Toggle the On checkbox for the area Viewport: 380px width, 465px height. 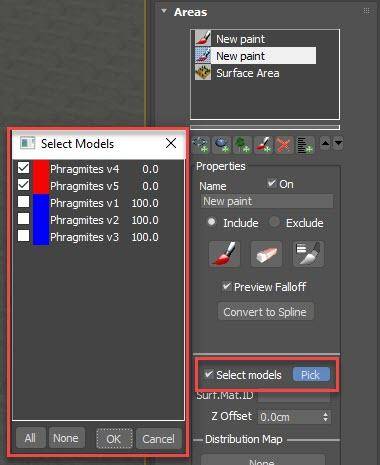click(272, 183)
